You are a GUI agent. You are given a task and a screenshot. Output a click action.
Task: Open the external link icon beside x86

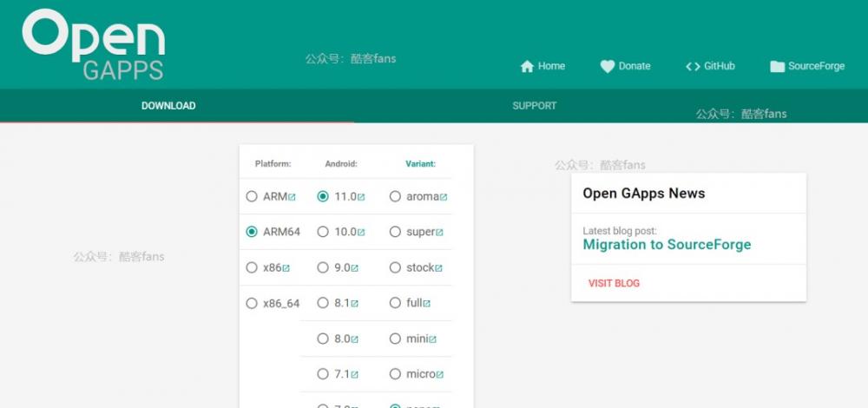(x=286, y=268)
